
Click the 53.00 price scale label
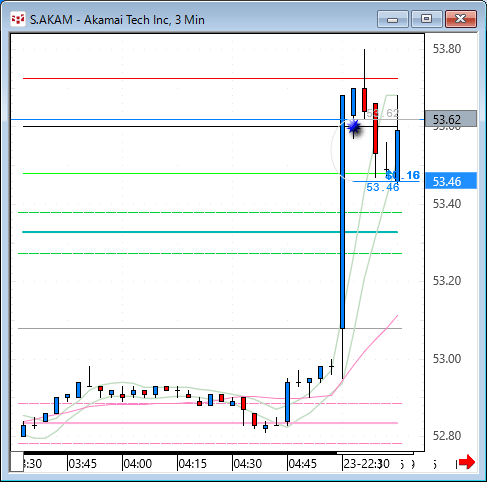click(447, 359)
